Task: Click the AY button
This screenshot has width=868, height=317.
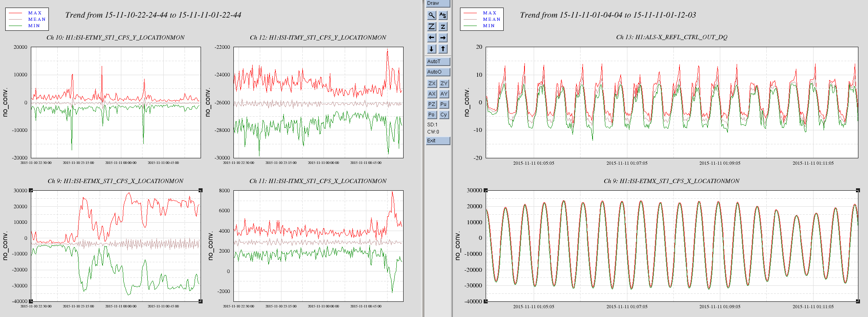Action: [444, 94]
